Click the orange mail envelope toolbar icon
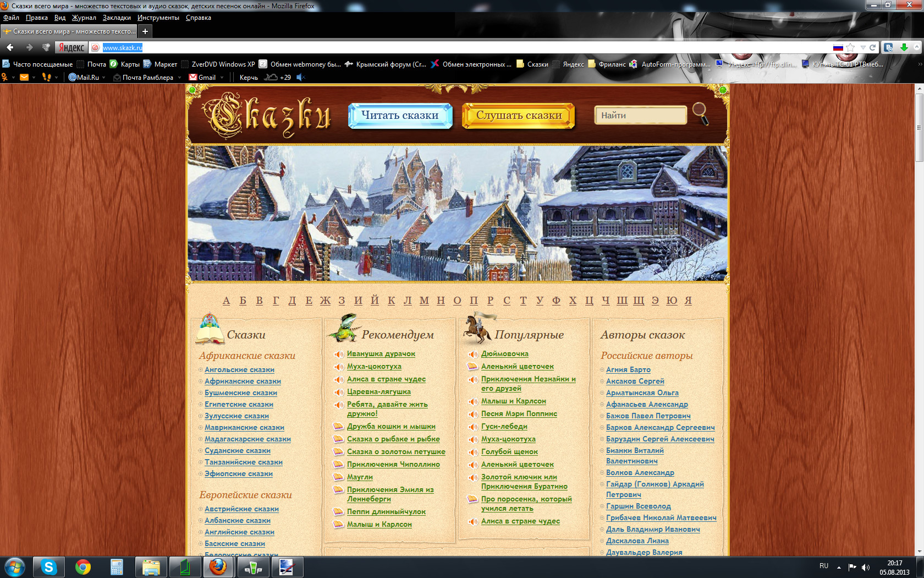Viewport: 924px width, 578px height. 24,77
